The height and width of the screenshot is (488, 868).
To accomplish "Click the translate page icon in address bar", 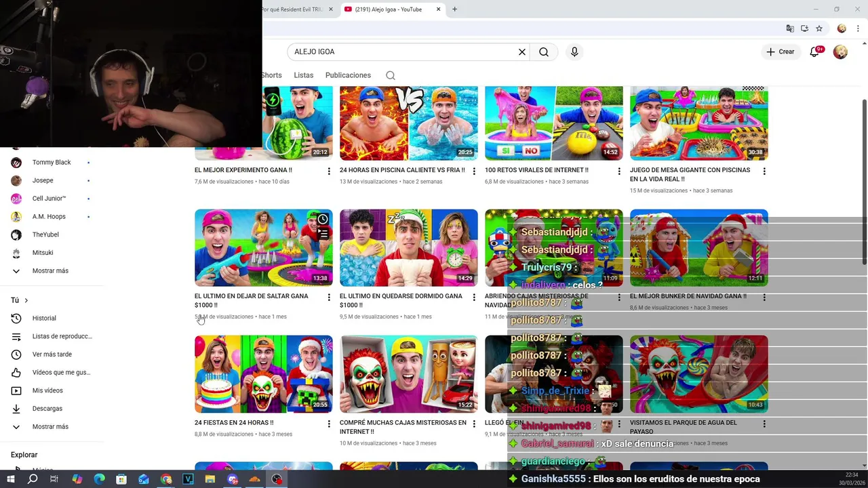I will [790, 28].
